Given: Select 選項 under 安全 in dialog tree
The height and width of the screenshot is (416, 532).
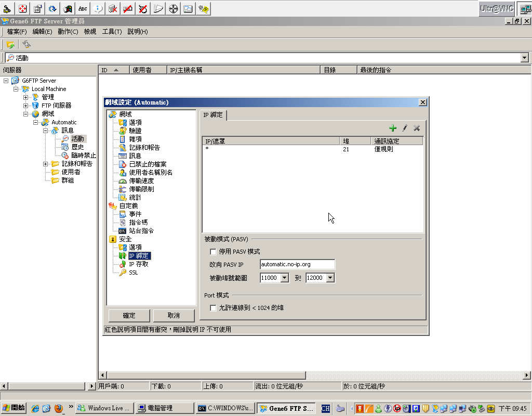Looking at the screenshot, I should [136, 247].
